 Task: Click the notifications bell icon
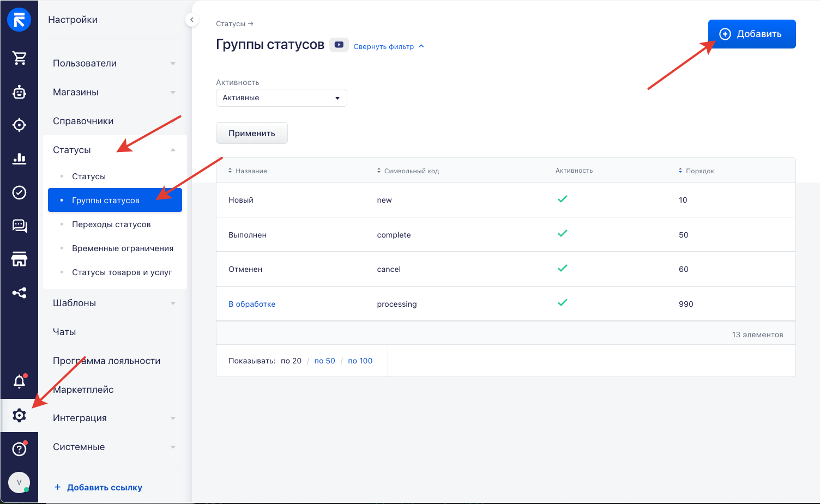coord(19,381)
